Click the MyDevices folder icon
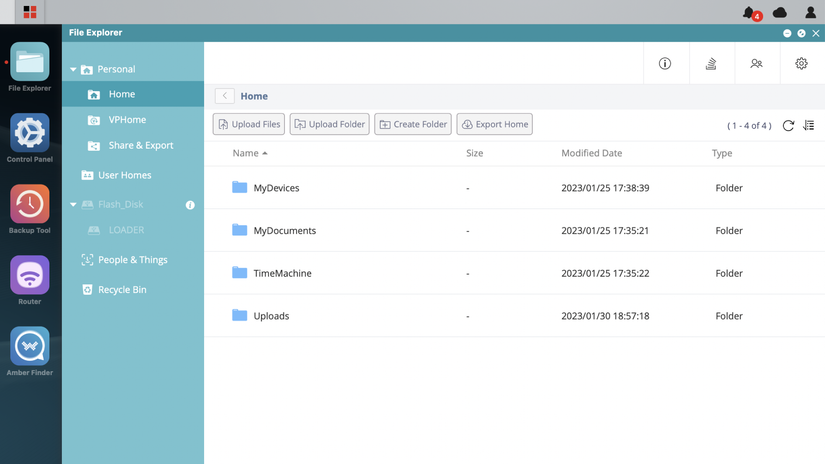Viewport: 825px width, 464px height. (239, 187)
